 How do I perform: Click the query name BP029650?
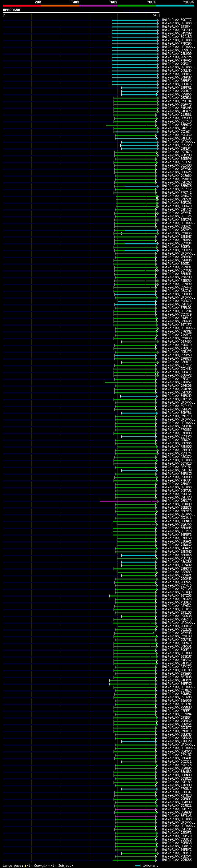(11, 10)
